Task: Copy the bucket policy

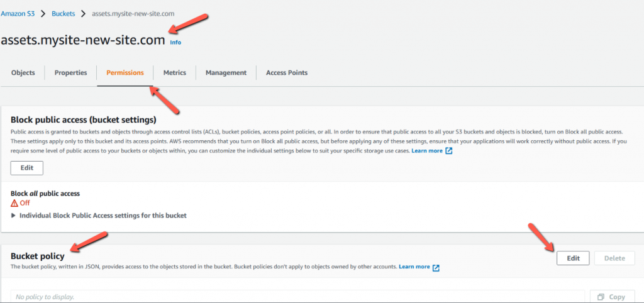Action: point(612,297)
